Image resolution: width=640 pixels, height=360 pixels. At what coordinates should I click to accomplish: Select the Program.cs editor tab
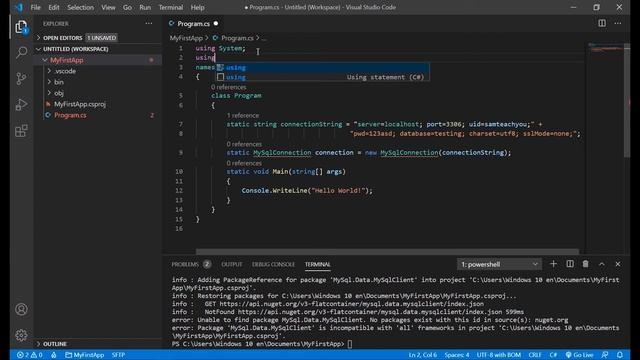193,24
